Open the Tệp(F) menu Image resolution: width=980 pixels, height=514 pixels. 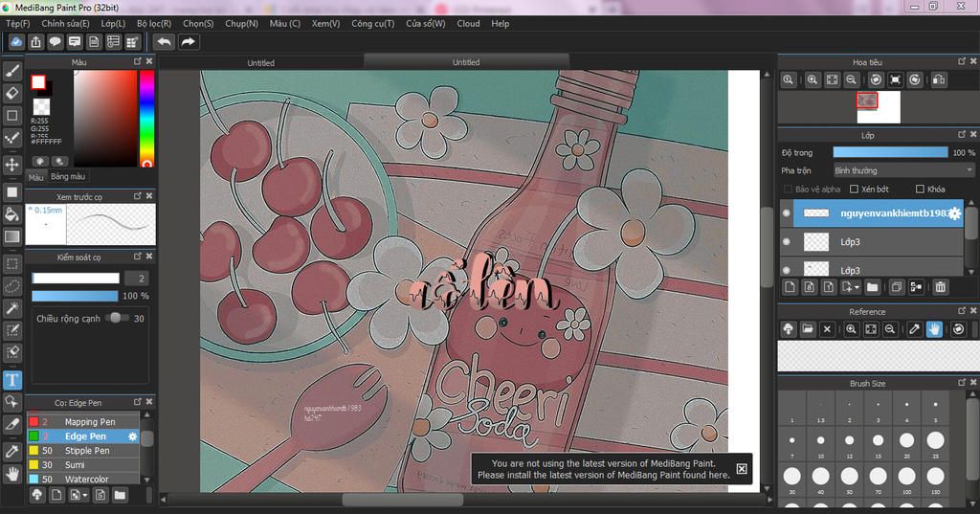pyautogui.click(x=17, y=23)
